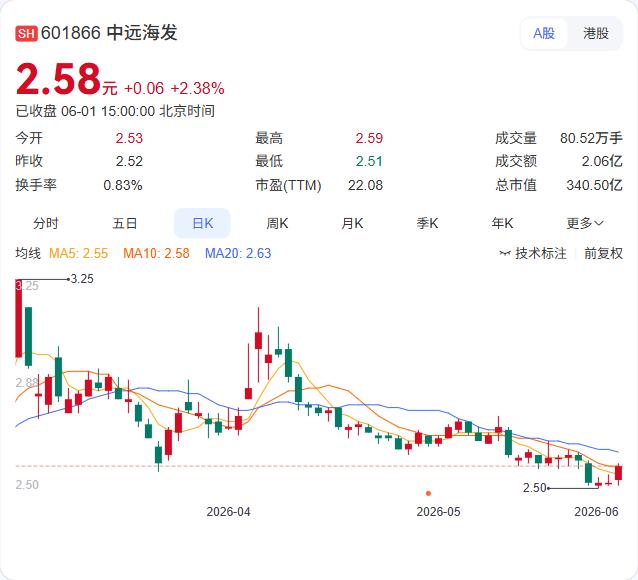Click the orange event dot on the date axis

pos(428,493)
